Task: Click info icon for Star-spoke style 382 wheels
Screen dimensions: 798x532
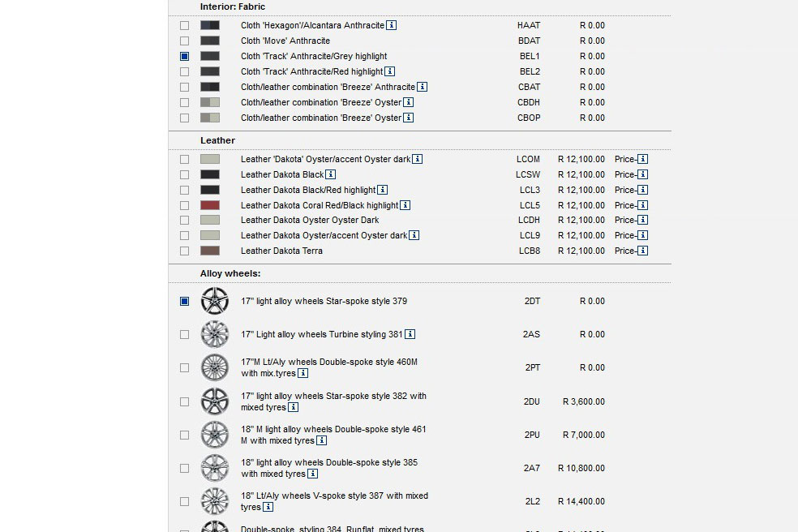Action: [x=292, y=408]
